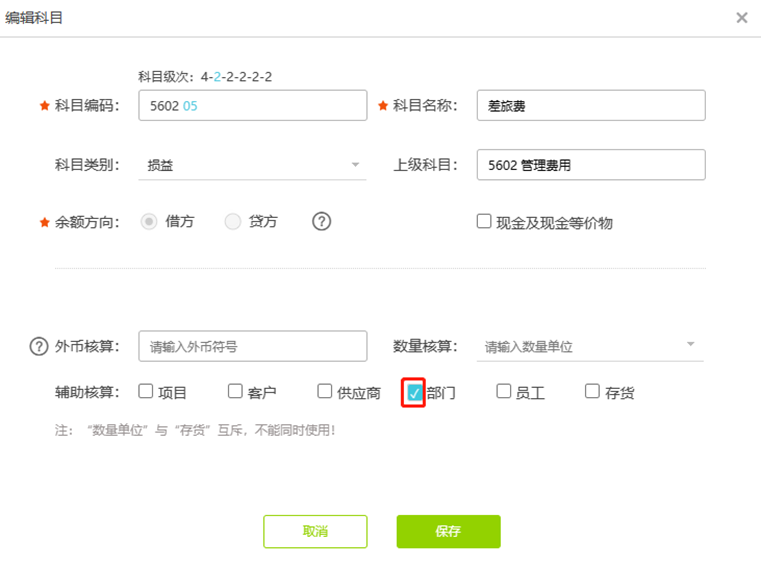Click the 保存 button
The image size is (761, 565).
448,531
